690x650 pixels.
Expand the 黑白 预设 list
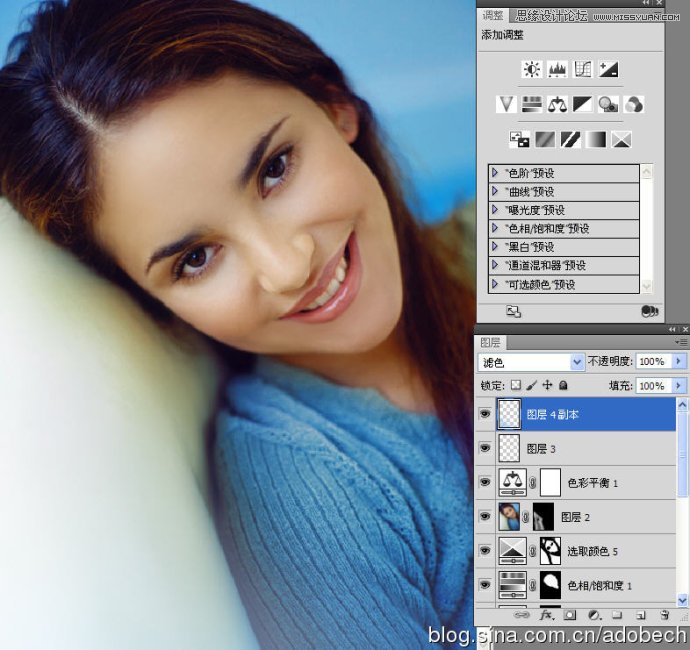[x=495, y=247]
